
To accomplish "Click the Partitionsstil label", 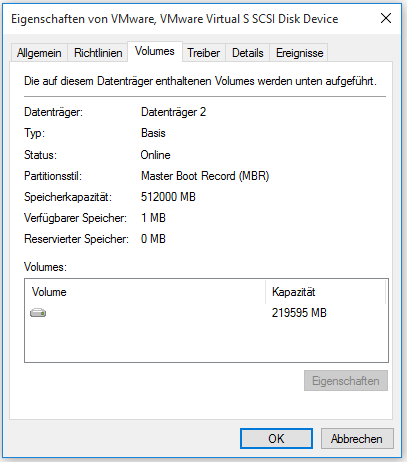I will pos(53,176).
